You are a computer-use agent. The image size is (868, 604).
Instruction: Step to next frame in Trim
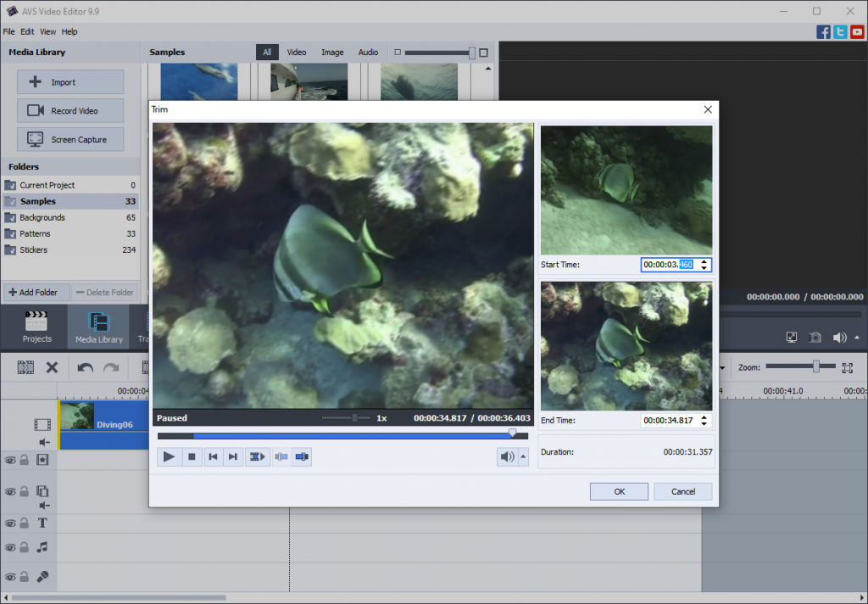(233, 457)
